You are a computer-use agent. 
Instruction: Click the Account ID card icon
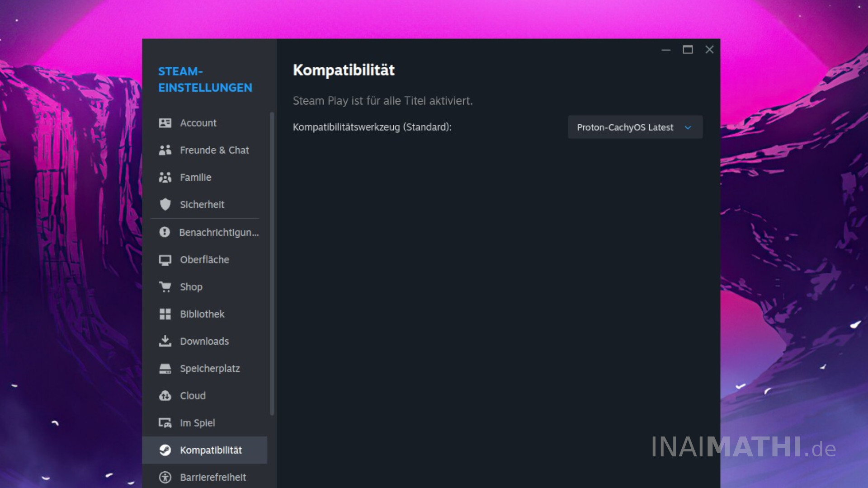coord(165,123)
